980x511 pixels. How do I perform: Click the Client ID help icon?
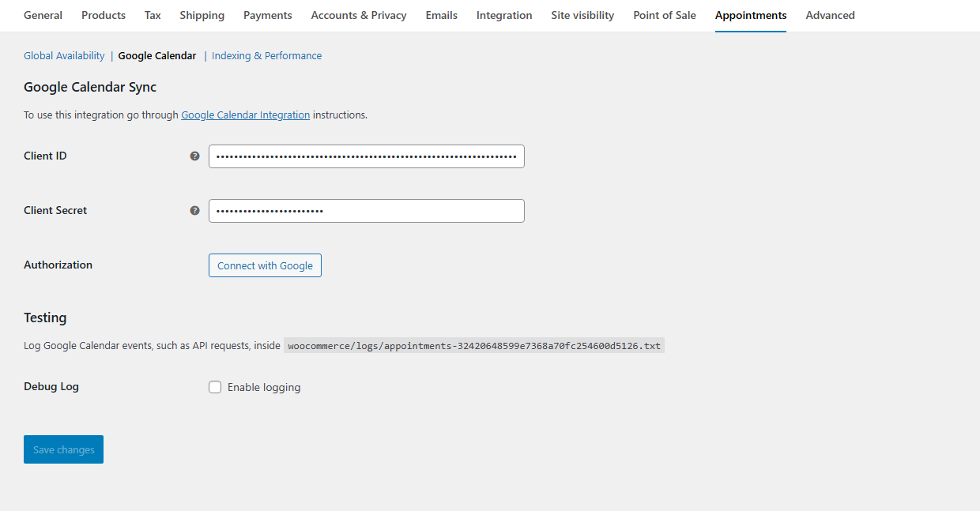[x=194, y=156]
